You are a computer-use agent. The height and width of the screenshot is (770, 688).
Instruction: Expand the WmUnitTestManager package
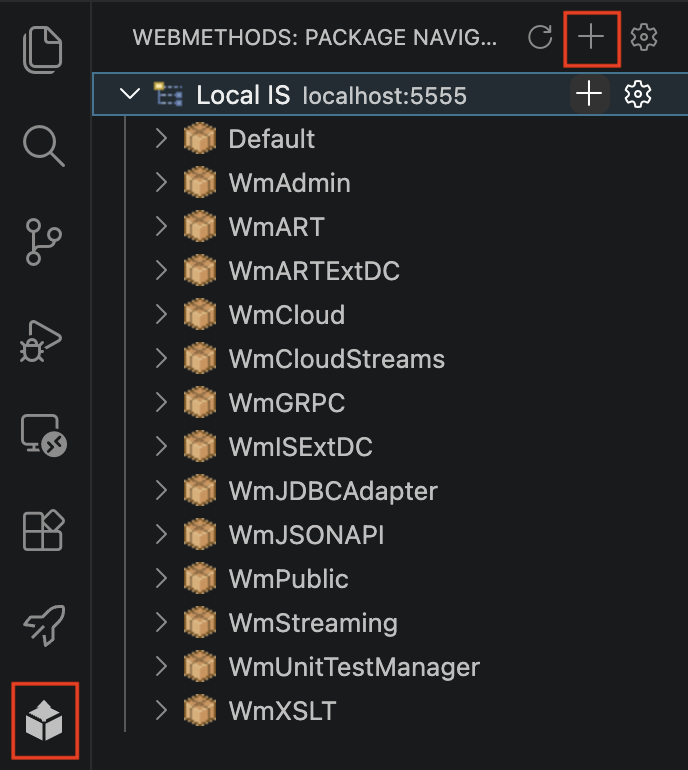(161, 666)
